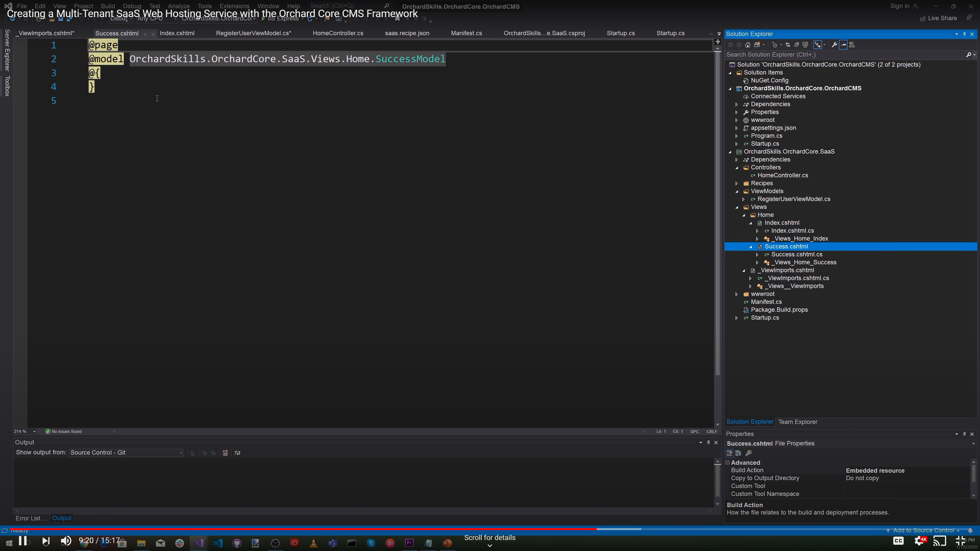Screen dimensions: 980x551
Task: Click GitHub Desktop icon in taskbar
Action: point(237,543)
